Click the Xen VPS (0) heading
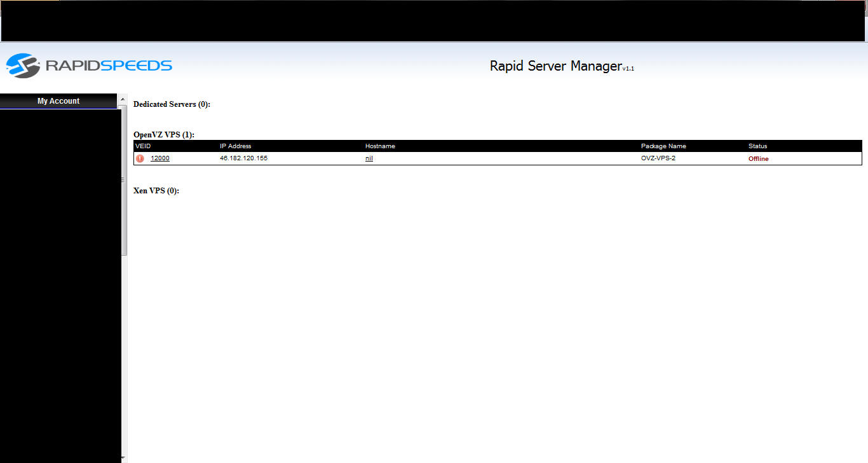The height and width of the screenshot is (463, 868). 156,191
